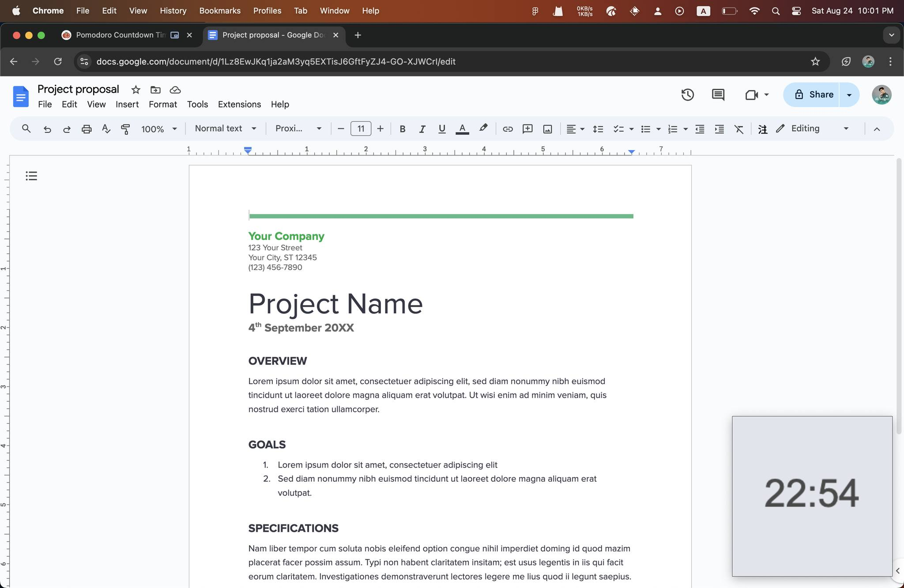Screen dimensions: 904x588
Task: Click clear formatting icon
Action: click(738, 129)
